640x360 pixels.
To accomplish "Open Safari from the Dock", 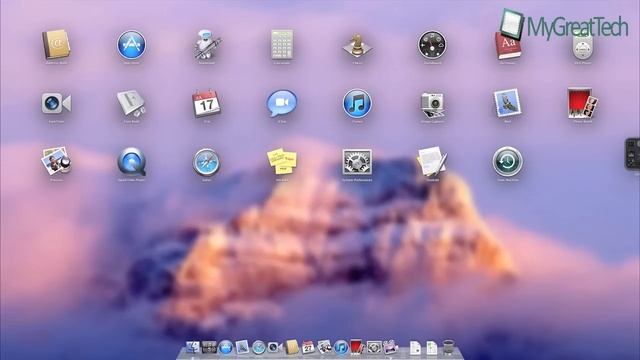I will coord(259,347).
